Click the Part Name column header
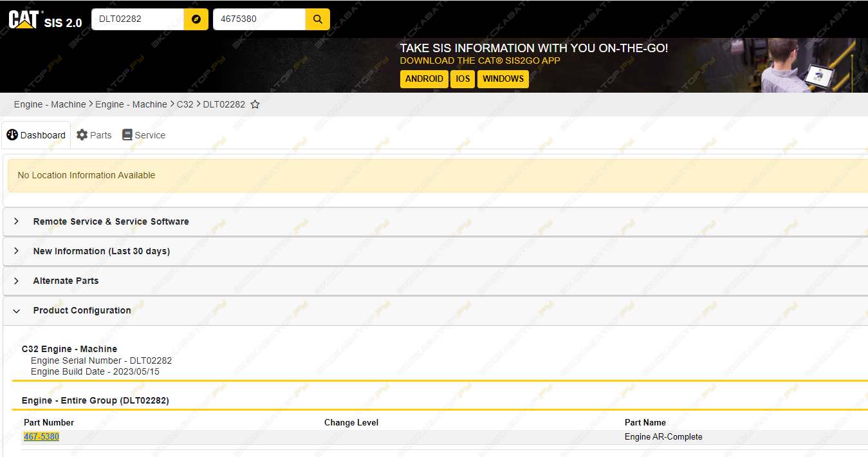This screenshot has height=457, width=868. [x=645, y=423]
